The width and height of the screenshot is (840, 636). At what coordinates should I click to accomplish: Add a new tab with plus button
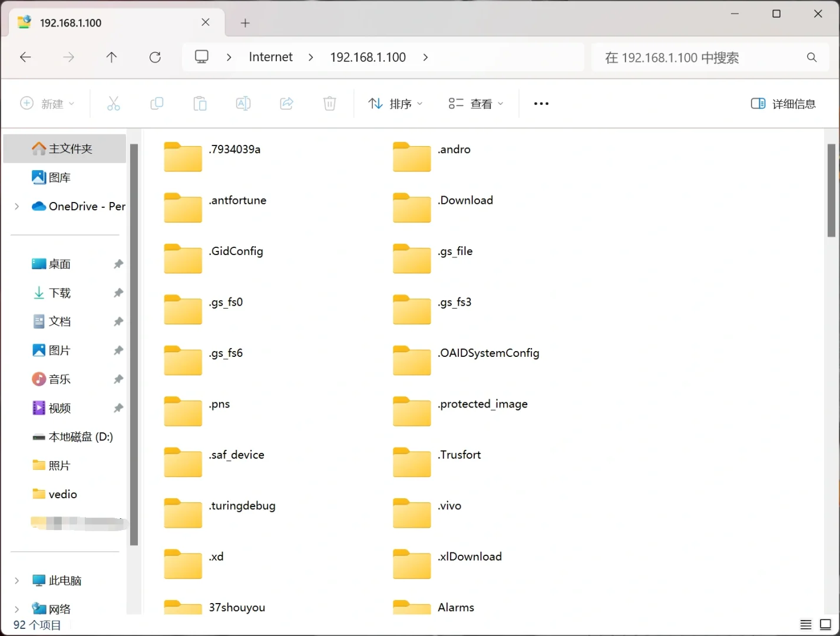pos(246,23)
